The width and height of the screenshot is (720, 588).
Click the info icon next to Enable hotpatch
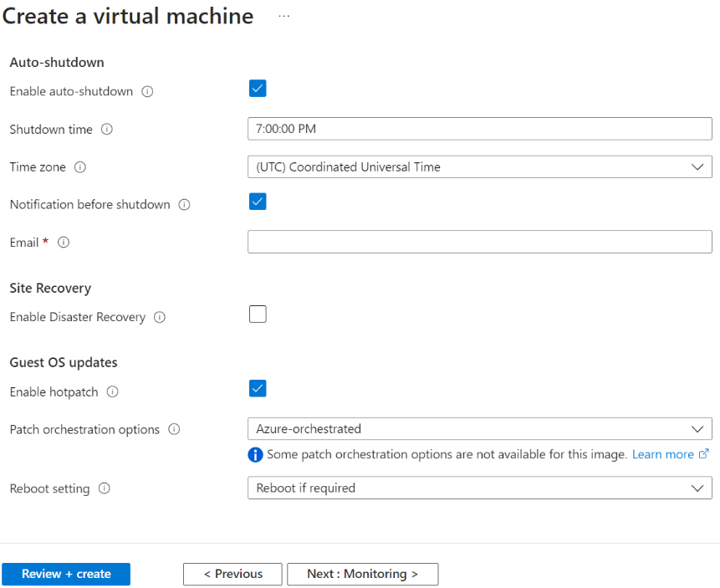(x=113, y=392)
